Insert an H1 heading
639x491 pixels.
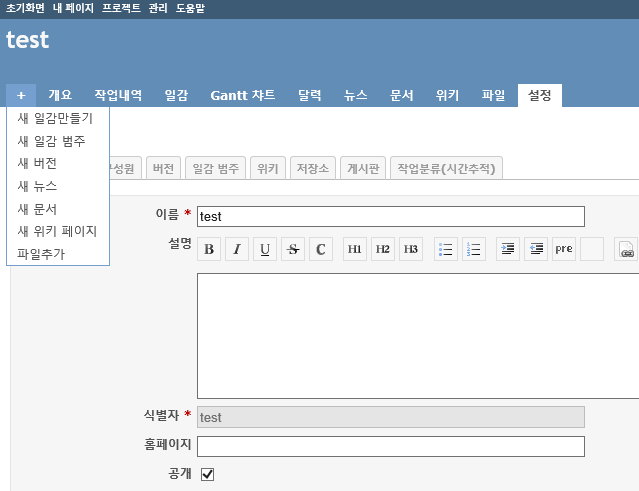[x=355, y=249]
